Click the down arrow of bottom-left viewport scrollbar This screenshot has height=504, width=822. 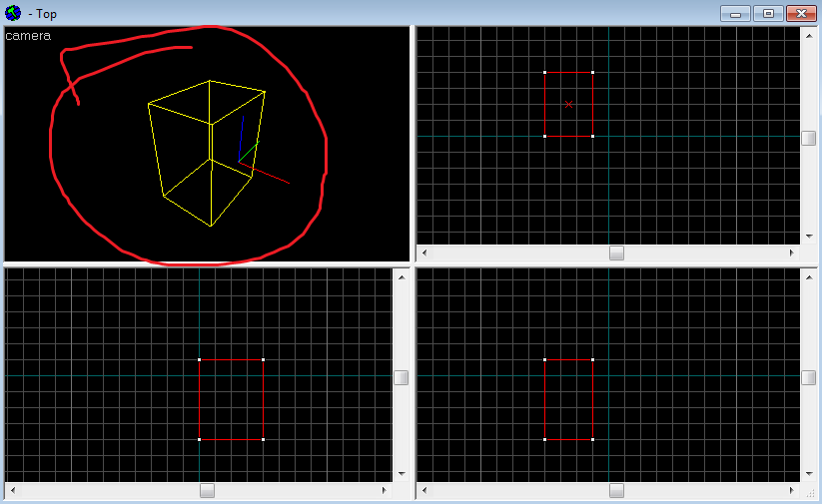402,474
